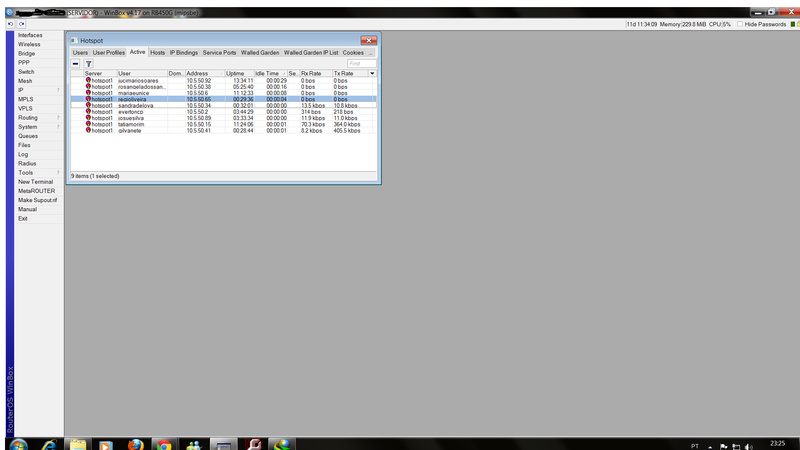Open the Filter funnel icon in Hotspot
This screenshot has width=800, height=450.
[88, 64]
